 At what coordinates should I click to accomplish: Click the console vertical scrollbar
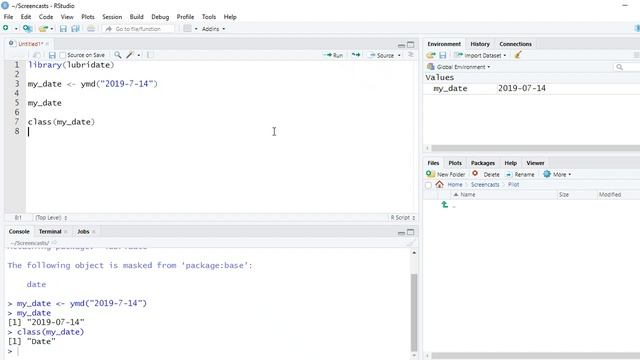414,312
